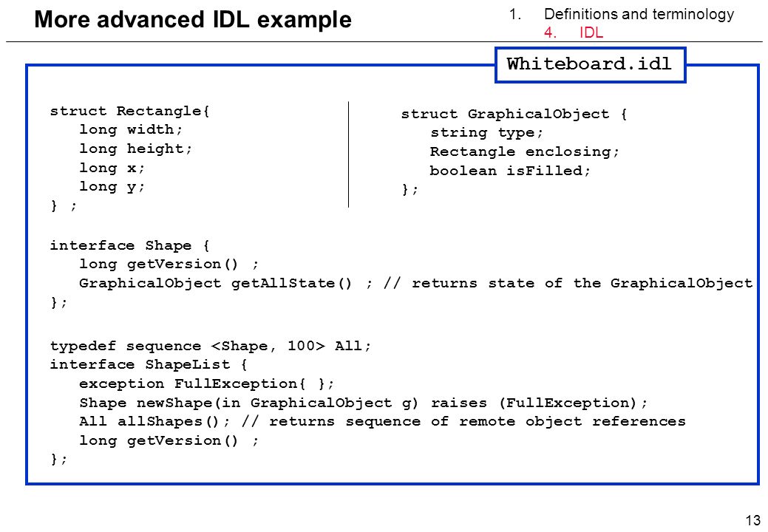
Task: Click the line 'exception FullException{ };'
Action: coord(207,383)
